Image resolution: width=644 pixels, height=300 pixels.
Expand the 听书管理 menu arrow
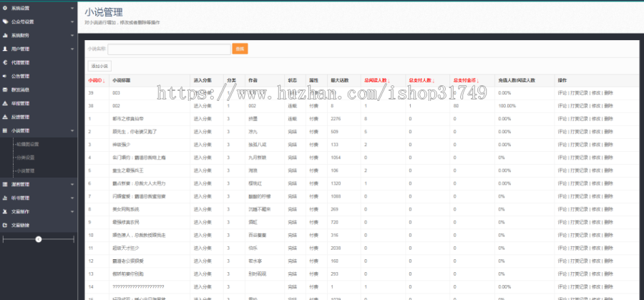72,198
